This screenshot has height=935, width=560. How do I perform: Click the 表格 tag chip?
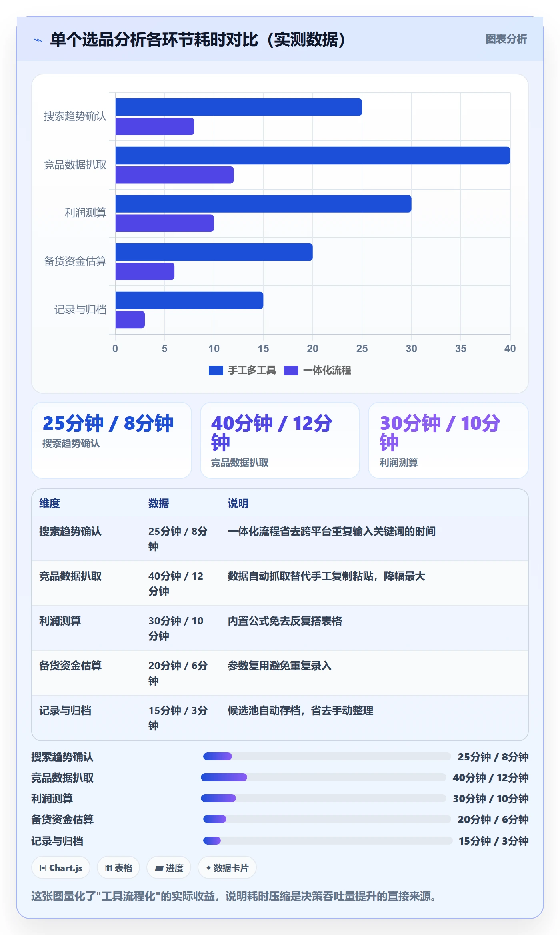coord(118,868)
